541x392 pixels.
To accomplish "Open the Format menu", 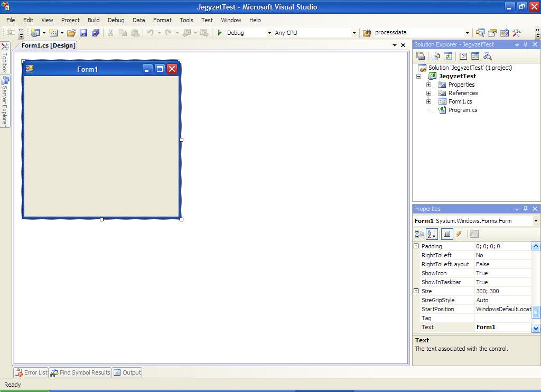I will pos(162,20).
